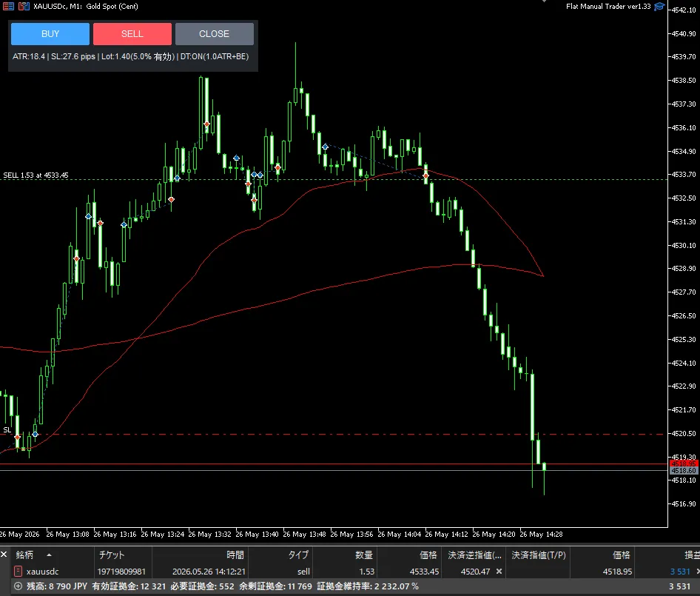Image resolution: width=700 pixels, height=596 pixels.
Task: Toggle sort arrow on 銘柄 column
Action: pyautogui.click(x=49, y=555)
